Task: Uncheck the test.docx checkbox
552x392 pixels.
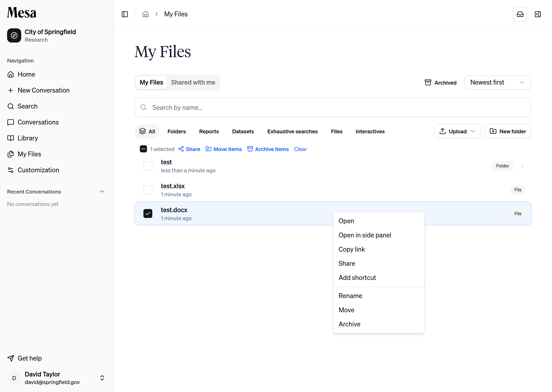Action: click(148, 214)
